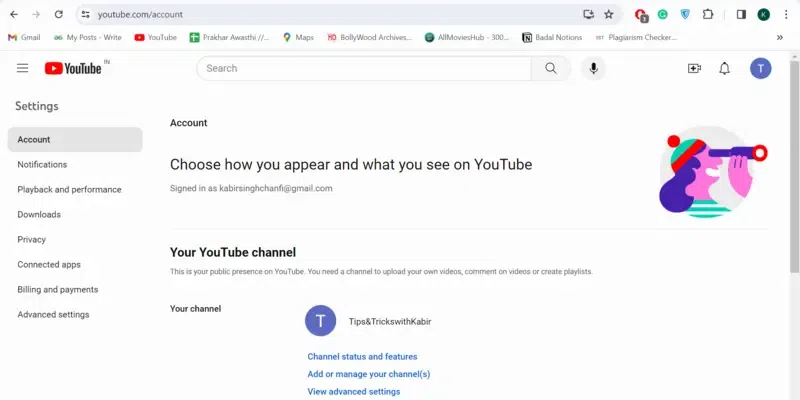Click the page vertical scrollbar
The height and width of the screenshot is (400, 800).
coord(794,168)
